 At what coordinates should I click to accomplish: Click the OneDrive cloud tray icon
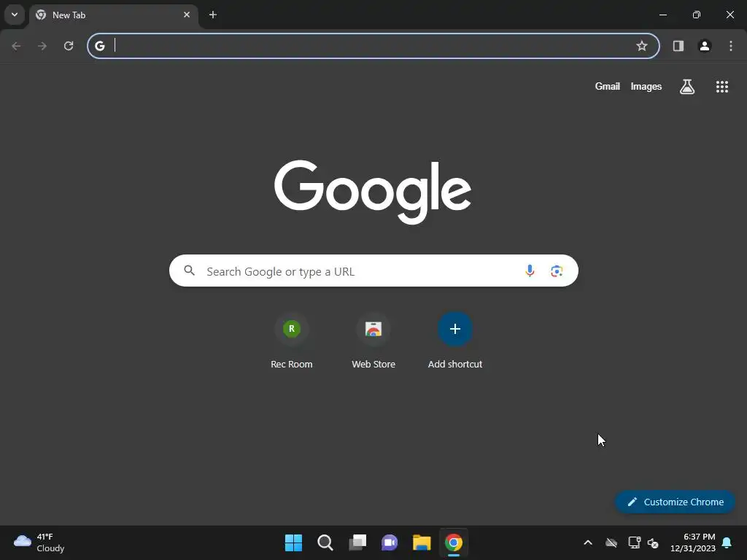(x=611, y=542)
